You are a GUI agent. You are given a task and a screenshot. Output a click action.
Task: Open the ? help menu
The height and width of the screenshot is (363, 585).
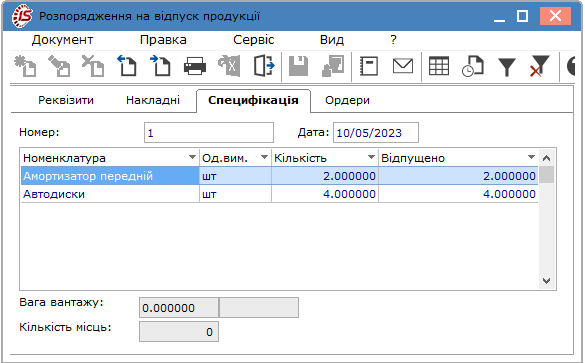point(393,40)
